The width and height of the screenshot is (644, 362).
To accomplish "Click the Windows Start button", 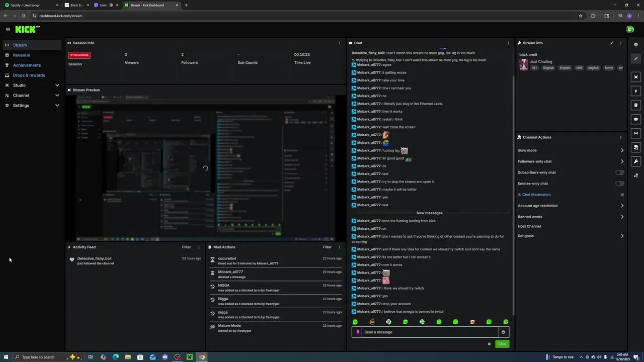I will 6,357.
